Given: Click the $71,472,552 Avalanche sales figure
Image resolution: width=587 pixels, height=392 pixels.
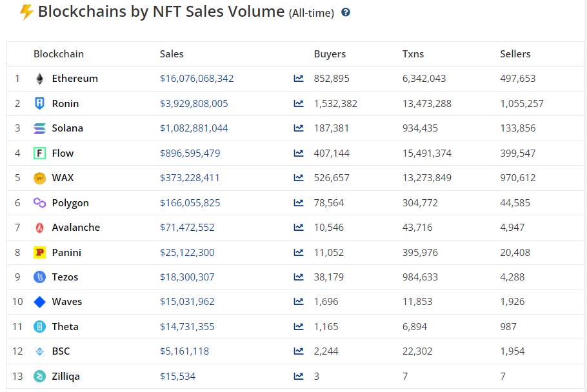Looking at the screenshot, I should (187, 228).
